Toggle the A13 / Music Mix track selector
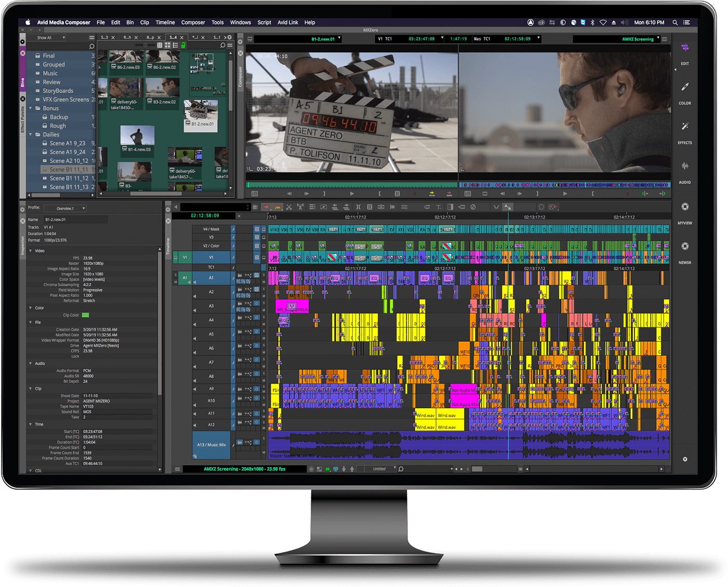 click(211, 445)
